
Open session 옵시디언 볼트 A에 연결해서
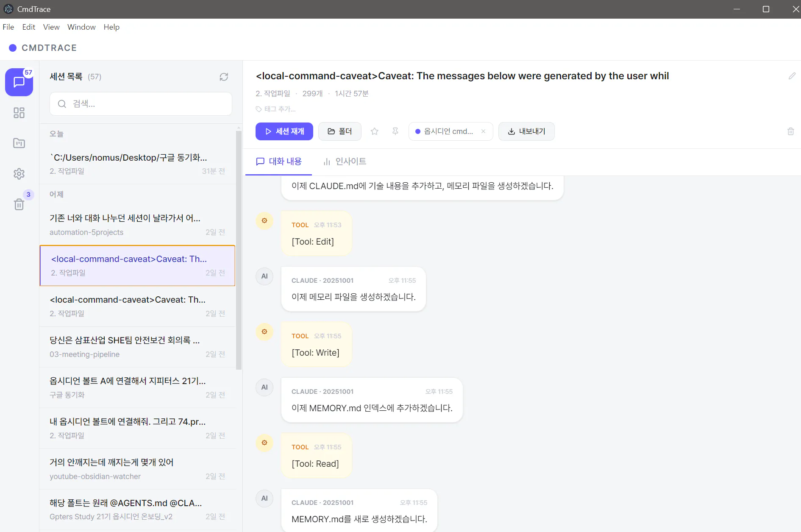137,387
